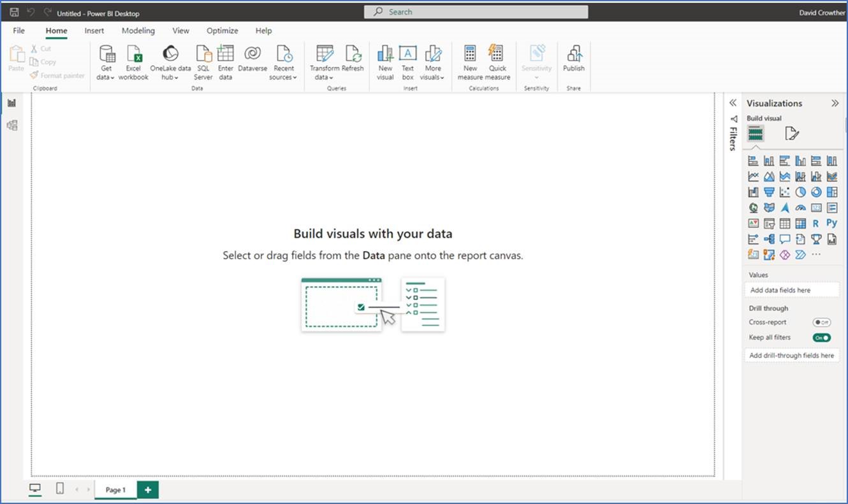Open the More visuals dropdown
The height and width of the screenshot is (504, 848).
[433, 62]
